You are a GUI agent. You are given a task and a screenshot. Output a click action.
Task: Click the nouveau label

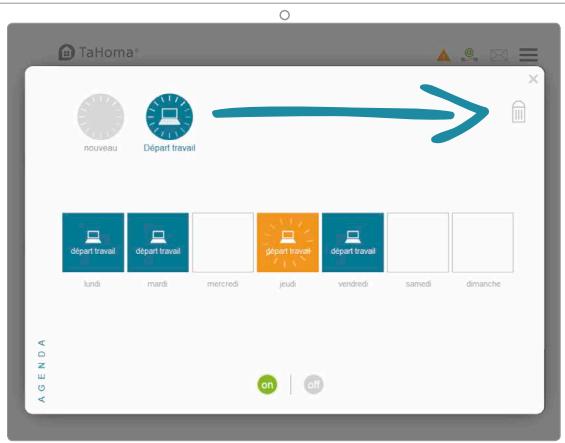[101, 148]
